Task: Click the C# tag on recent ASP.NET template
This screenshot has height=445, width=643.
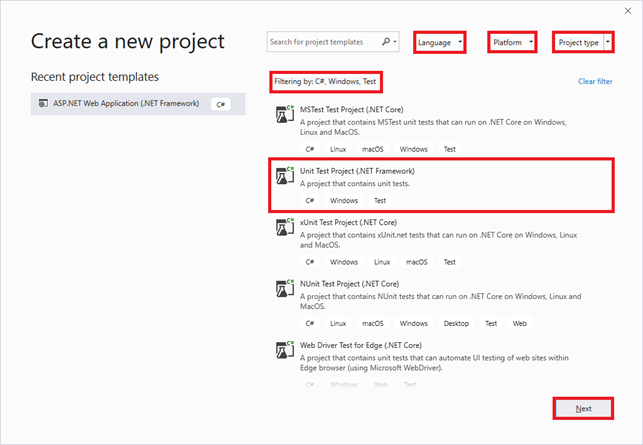Action: 221,104
